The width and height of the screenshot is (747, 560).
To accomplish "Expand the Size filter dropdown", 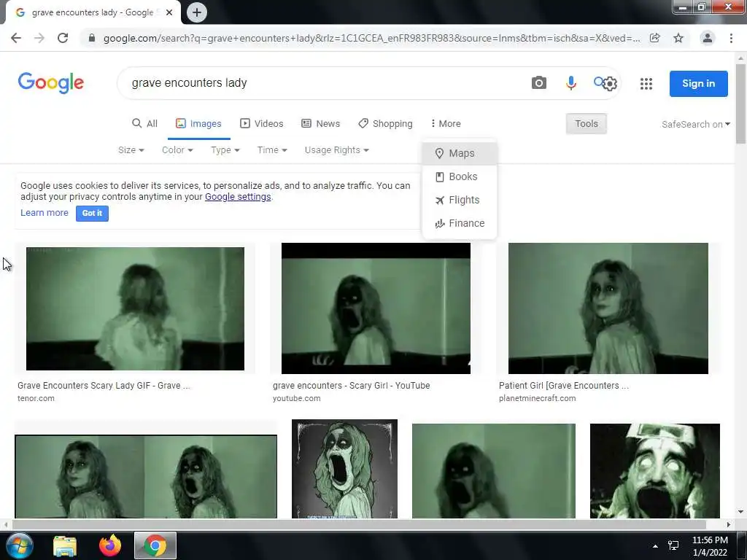I will (x=131, y=150).
